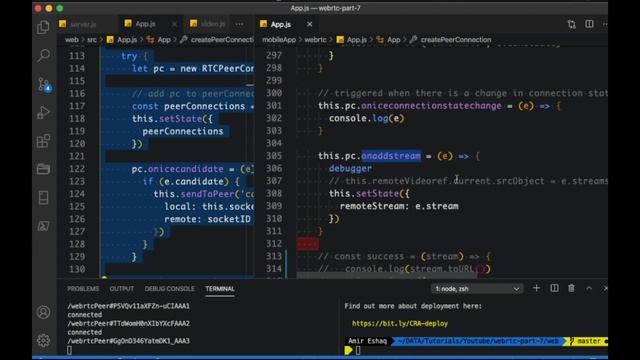Screen dimensions: 640x360
Task: Click 'webrtc' in right breadcrumb
Action: point(316,40)
